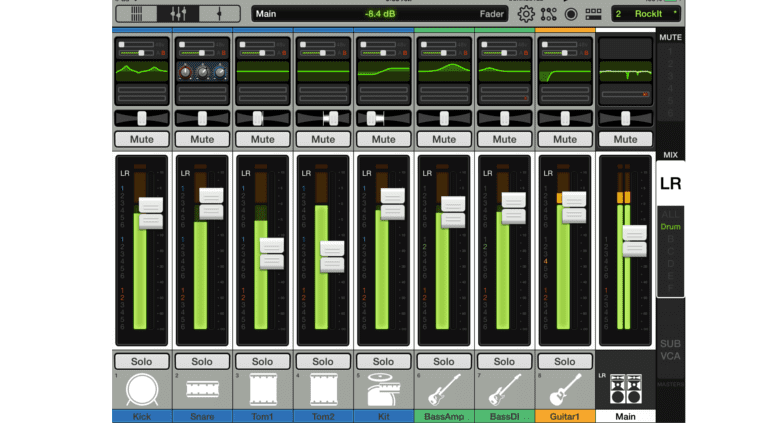
Task: Select the LR mix on sidebar
Action: click(670, 184)
